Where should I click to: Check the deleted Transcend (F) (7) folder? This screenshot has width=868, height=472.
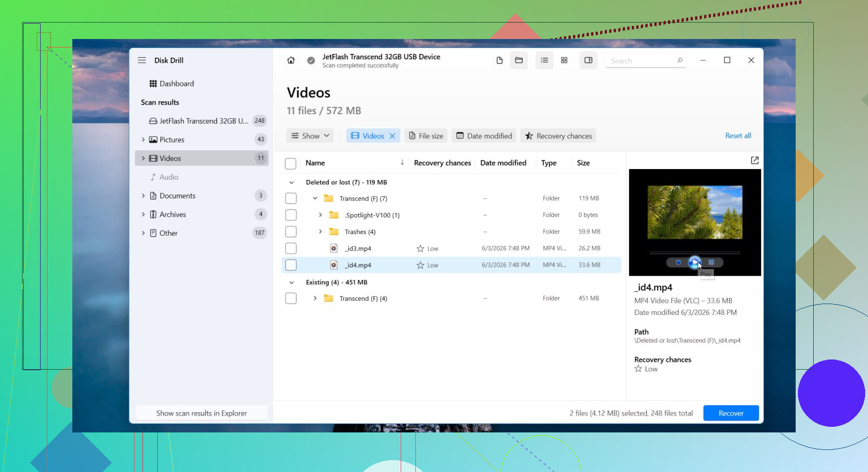(290, 198)
